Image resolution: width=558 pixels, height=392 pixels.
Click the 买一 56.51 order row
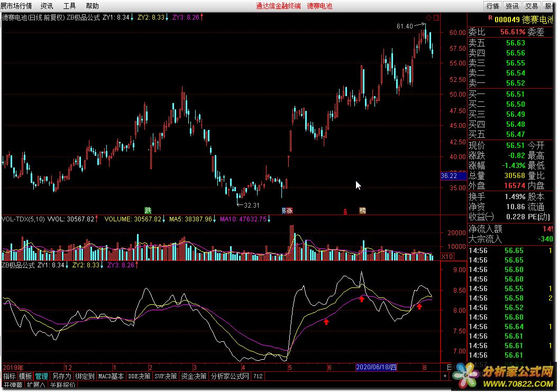point(497,94)
